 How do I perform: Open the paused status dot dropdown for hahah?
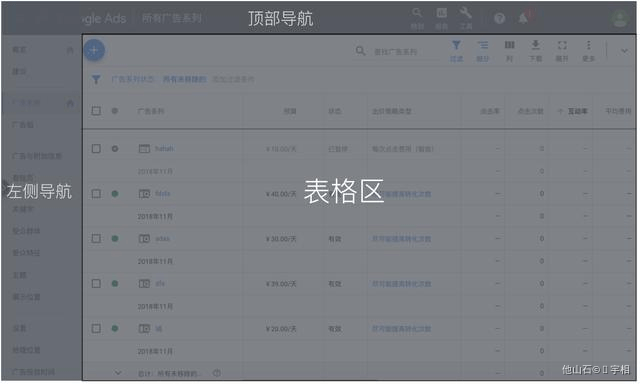115,149
